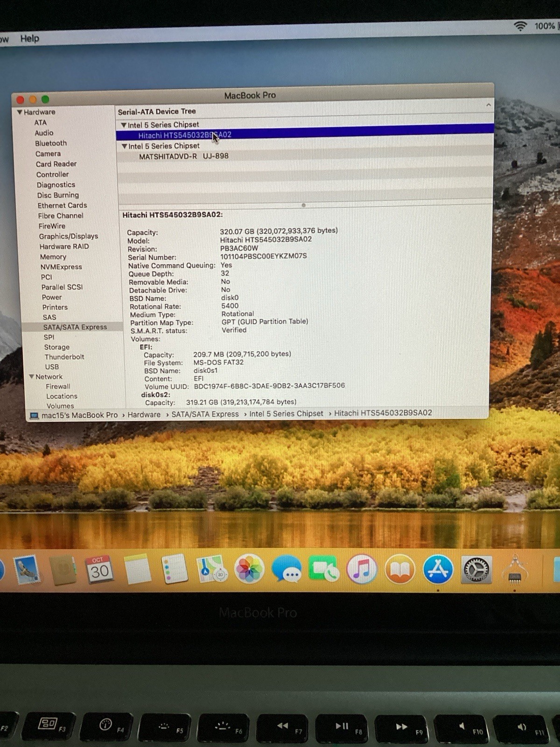Click the System Information chip icon in Dock
Viewport: 560px width, 747px height.
pyautogui.click(x=515, y=570)
